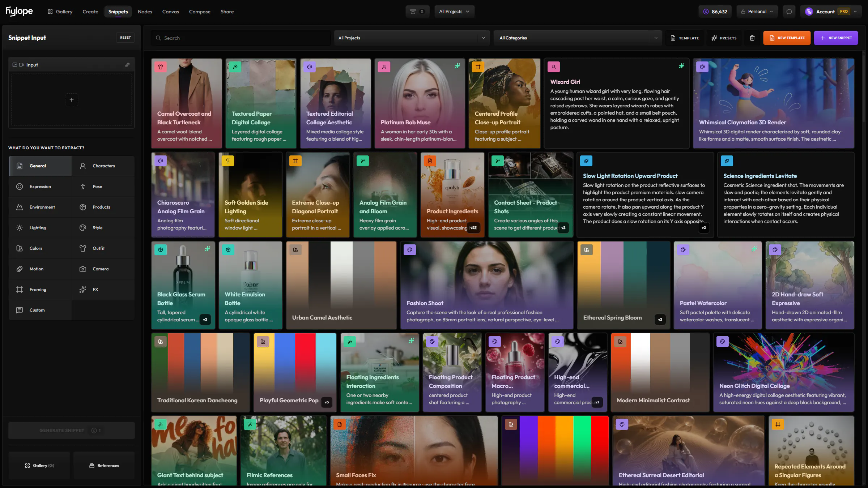
Task: Click colors icon on Urban Camel Aesthetic card
Action: (x=295, y=250)
